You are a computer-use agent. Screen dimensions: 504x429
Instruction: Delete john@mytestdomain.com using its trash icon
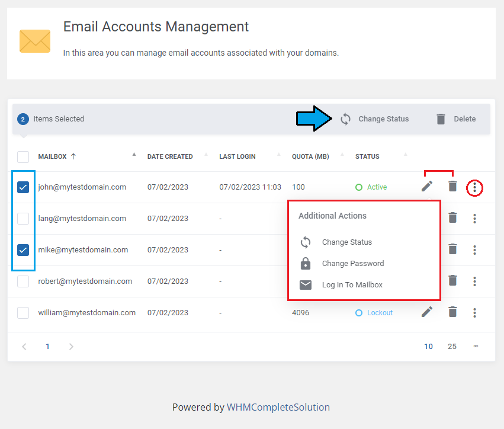pos(452,186)
